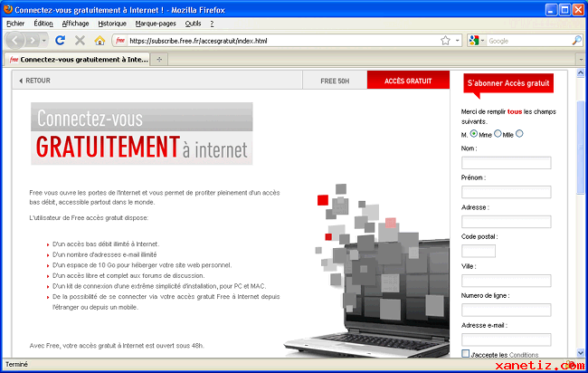Image resolution: width=588 pixels, height=373 pixels.
Task: Select the Mme radio button
Action: click(498, 134)
